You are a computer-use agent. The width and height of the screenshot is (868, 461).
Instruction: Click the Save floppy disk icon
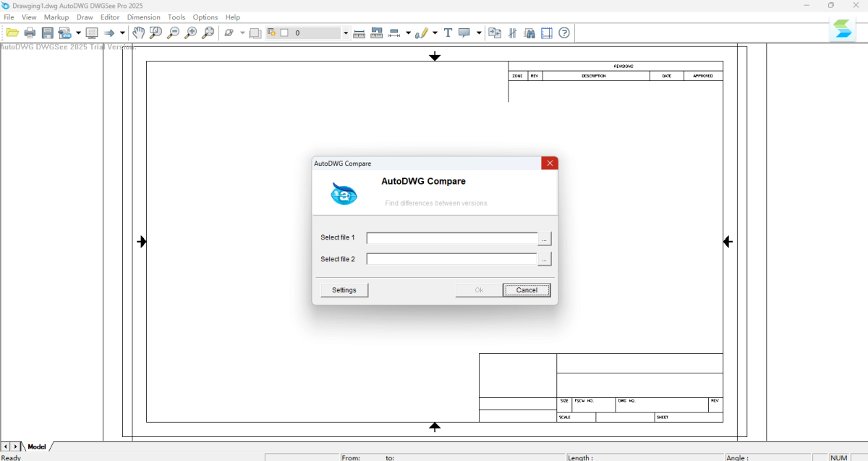48,33
